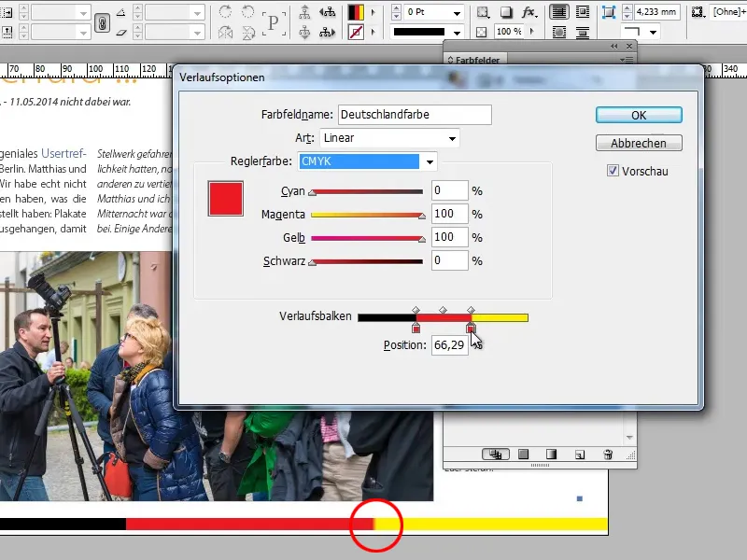
Task: Click the OK button
Action: pyautogui.click(x=639, y=114)
